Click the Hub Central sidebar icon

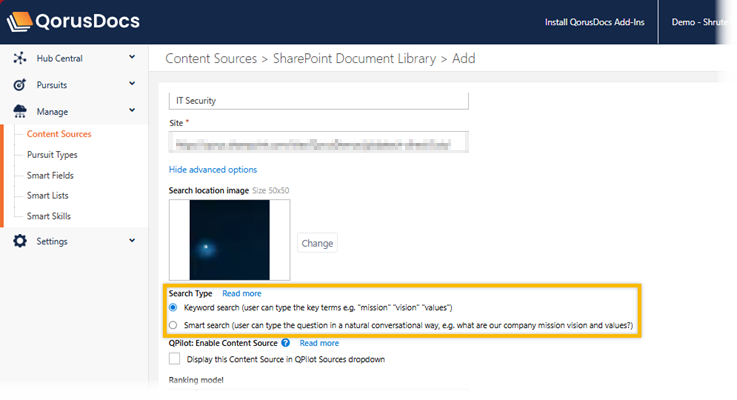(x=20, y=58)
